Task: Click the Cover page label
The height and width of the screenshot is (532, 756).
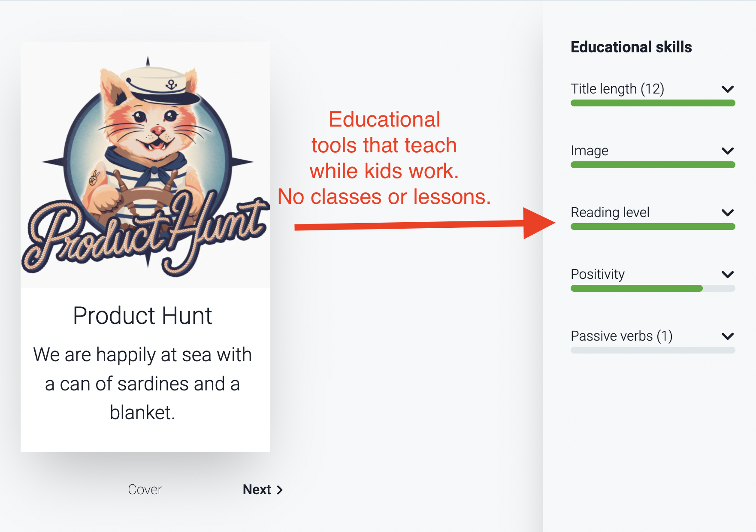Action: pyautogui.click(x=145, y=490)
